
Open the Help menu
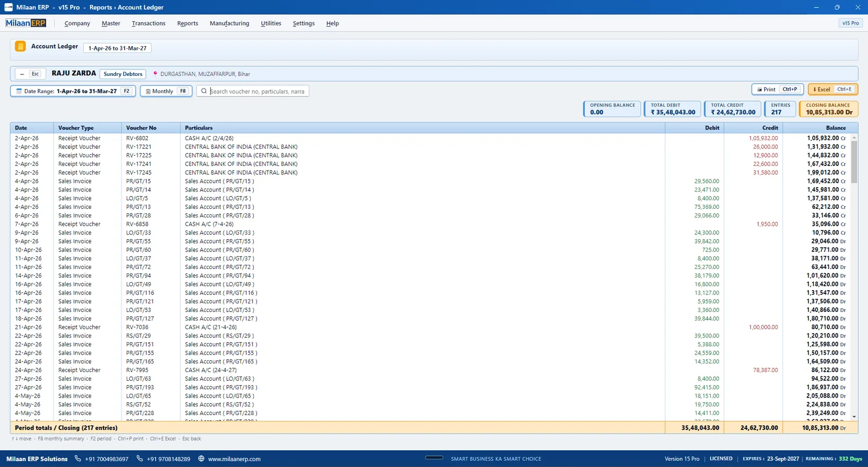pos(333,23)
